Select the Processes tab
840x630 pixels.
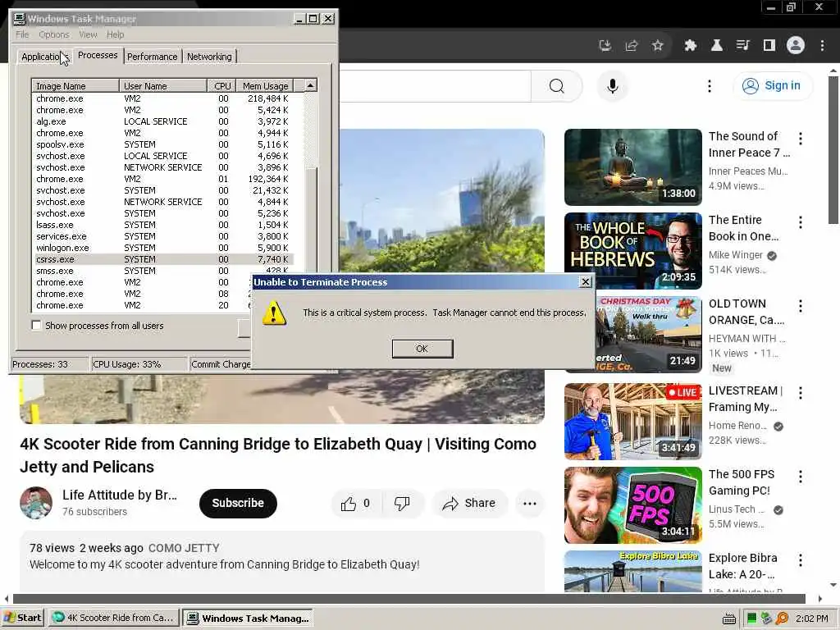[x=98, y=55]
